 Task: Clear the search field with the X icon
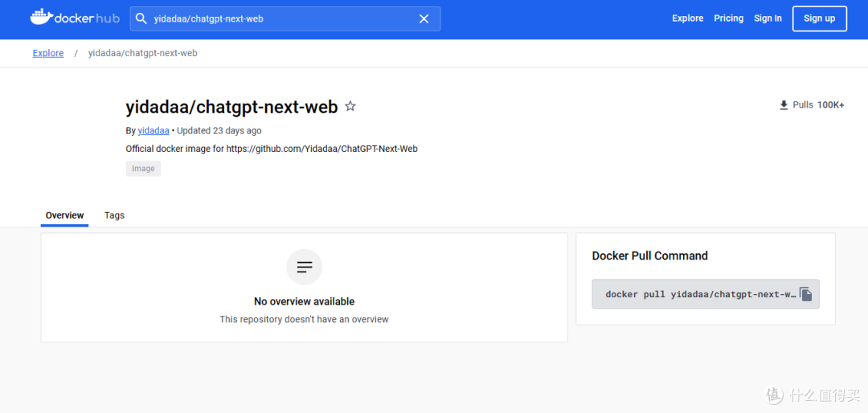(x=424, y=18)
